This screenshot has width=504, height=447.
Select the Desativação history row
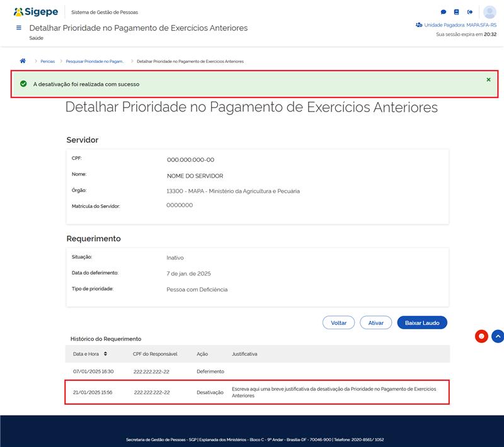tap(257, 392)
